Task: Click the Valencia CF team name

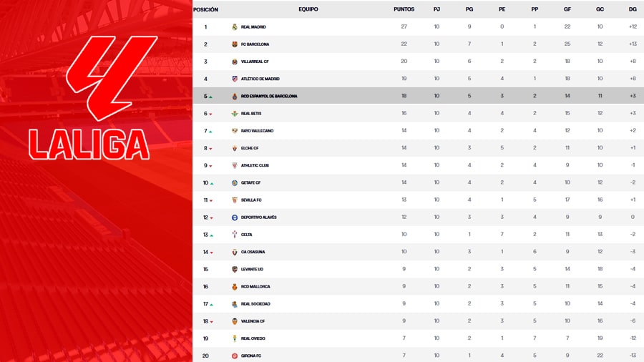Action: coord(253,321)
